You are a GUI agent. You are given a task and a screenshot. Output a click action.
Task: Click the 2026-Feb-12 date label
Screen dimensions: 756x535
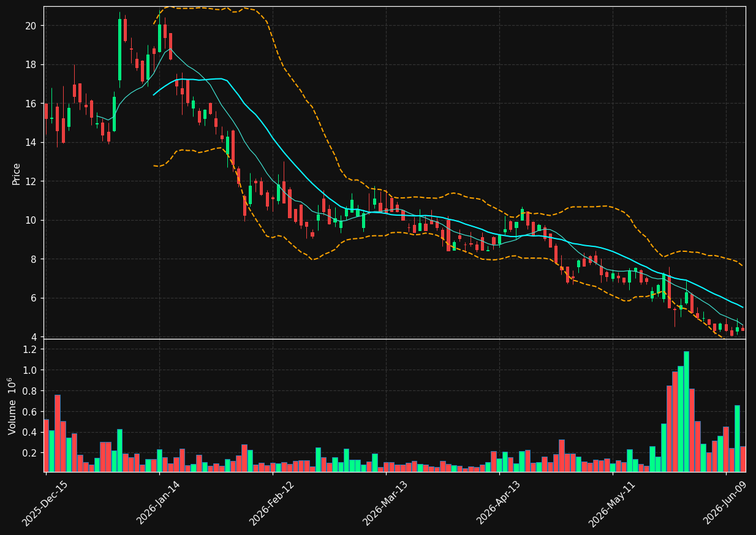[271, 504]
